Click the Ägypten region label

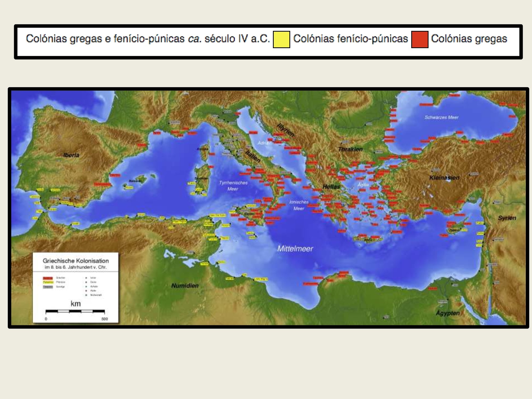pyautogui.click(x=448, y=313)
